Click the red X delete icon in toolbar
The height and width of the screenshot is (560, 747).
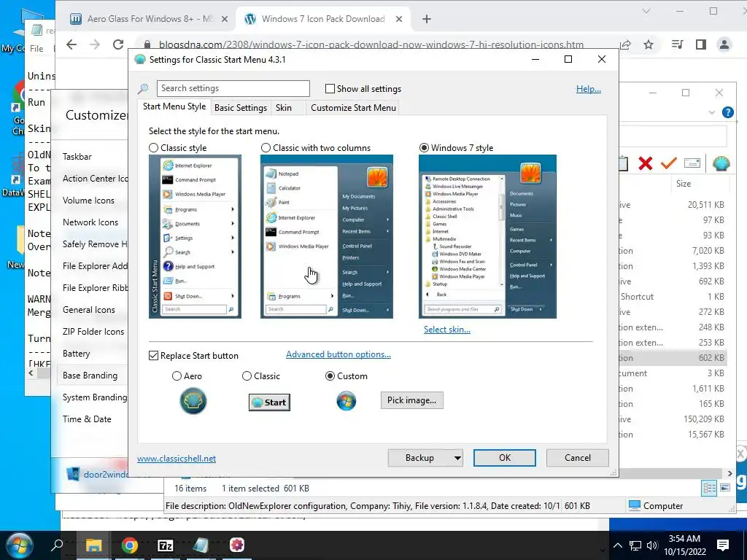coord(646,163)
